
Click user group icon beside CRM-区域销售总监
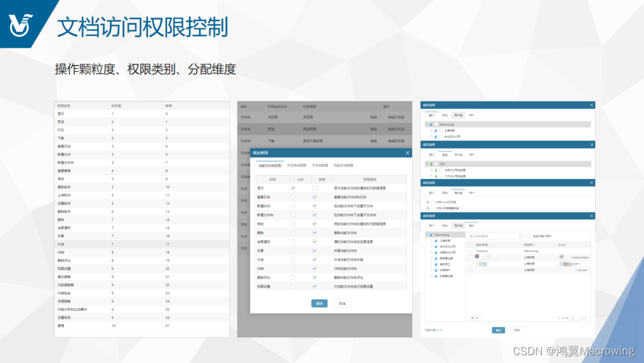pos(428,208)
